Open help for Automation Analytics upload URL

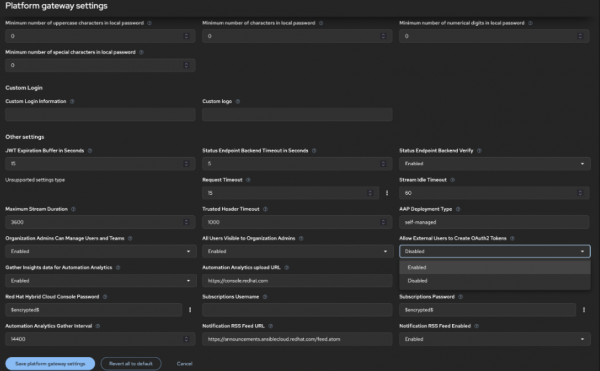point(286,268)
